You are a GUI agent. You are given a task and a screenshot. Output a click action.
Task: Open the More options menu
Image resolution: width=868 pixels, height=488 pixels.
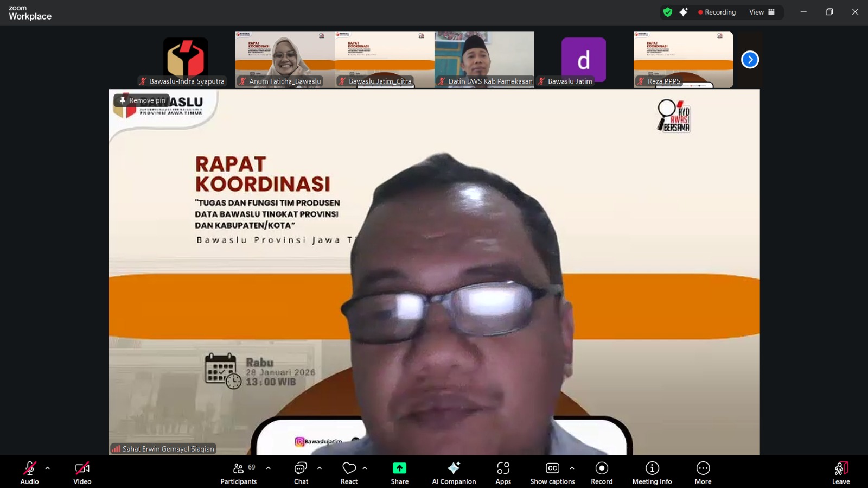click(703, 472)
